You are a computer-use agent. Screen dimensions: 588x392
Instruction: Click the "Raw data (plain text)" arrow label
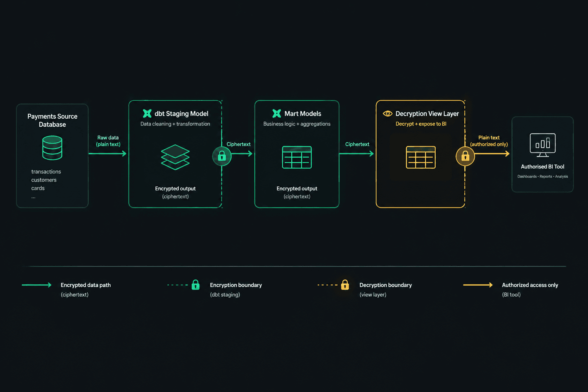(108, 141)
